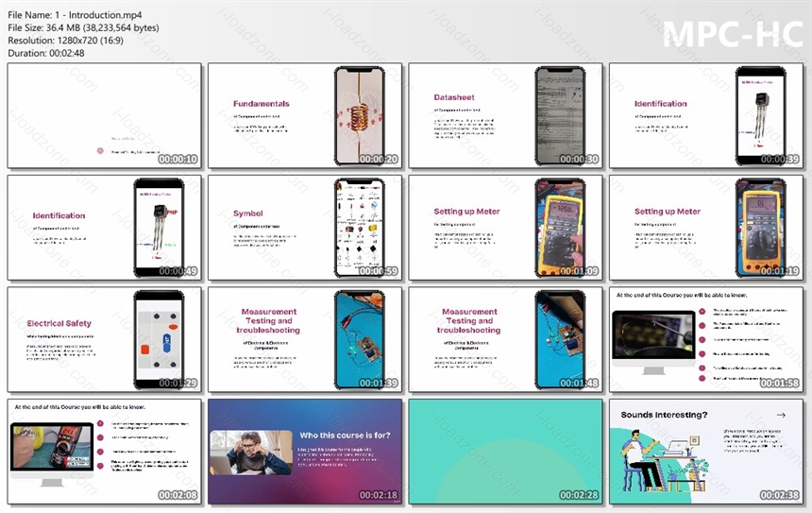This screenshot has height=513, width=812.
Task: Click the 'Who this course is for?' heading
Action: pyautogui.click(x=345, y=436)
